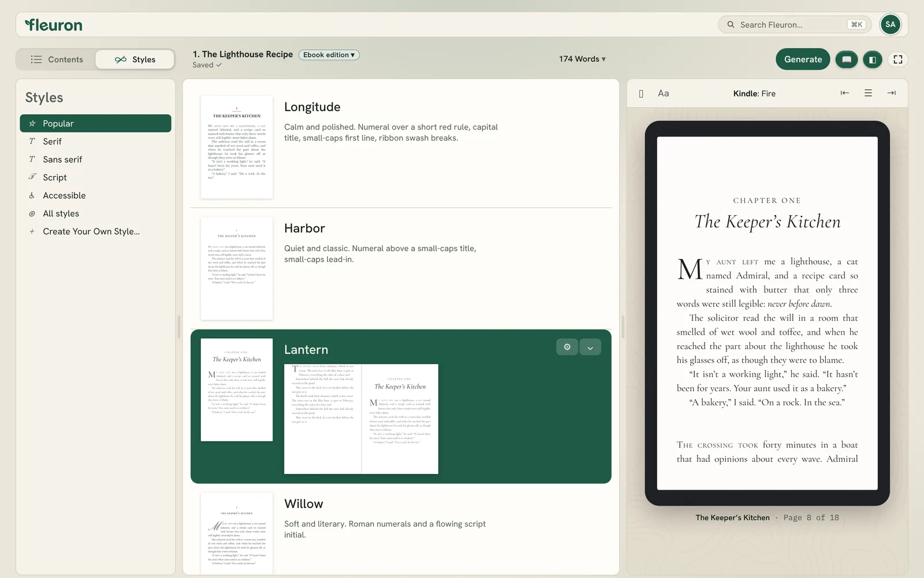The image size is (924, 578).
Task: Select the Longitude style thumbnail
Action: (237, 147)
